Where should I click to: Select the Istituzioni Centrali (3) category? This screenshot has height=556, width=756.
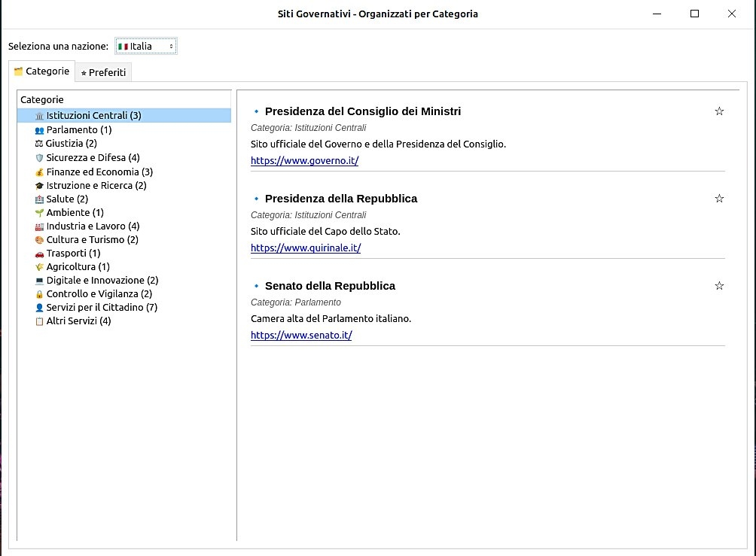pos(124,116)
